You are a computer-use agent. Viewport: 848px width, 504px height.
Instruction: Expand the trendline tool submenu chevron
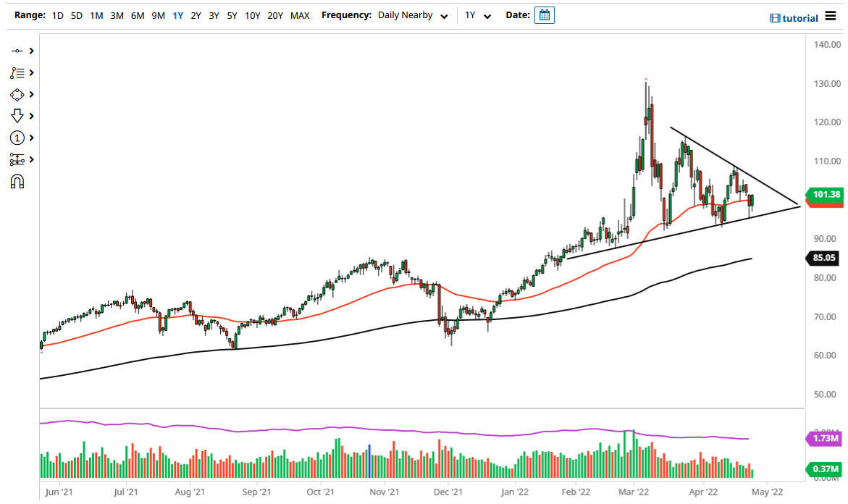(x=31, y=51)
